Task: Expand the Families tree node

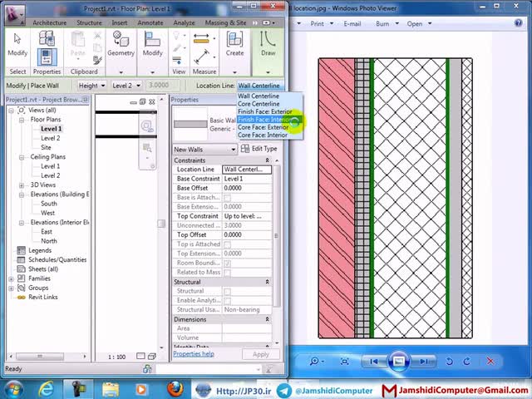Action: 11,279
